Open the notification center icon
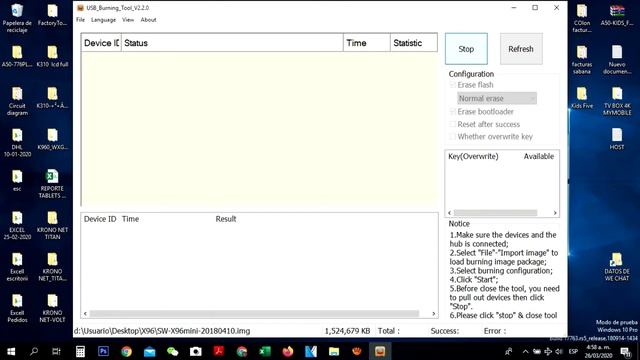This screenshot has width=640, height=360. (625, 351)
